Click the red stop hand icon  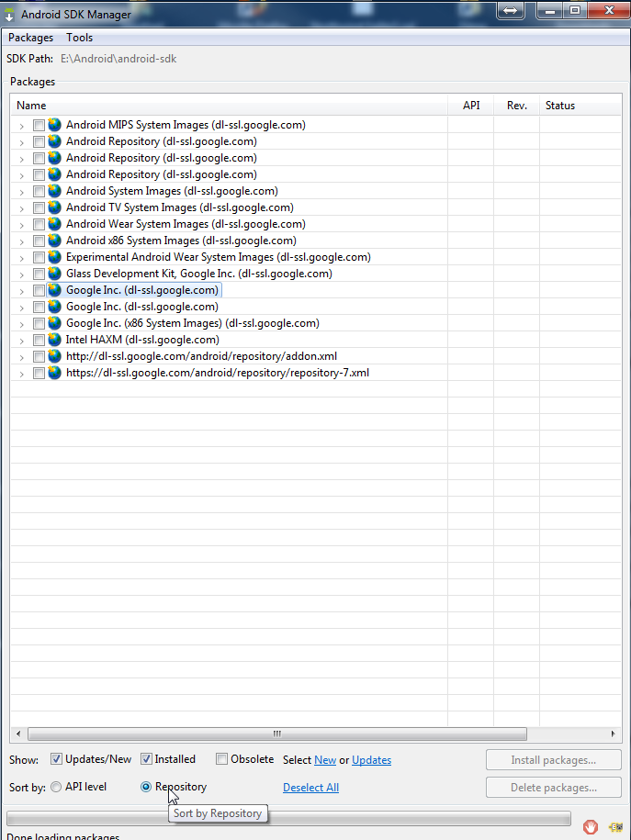(590, 826)
